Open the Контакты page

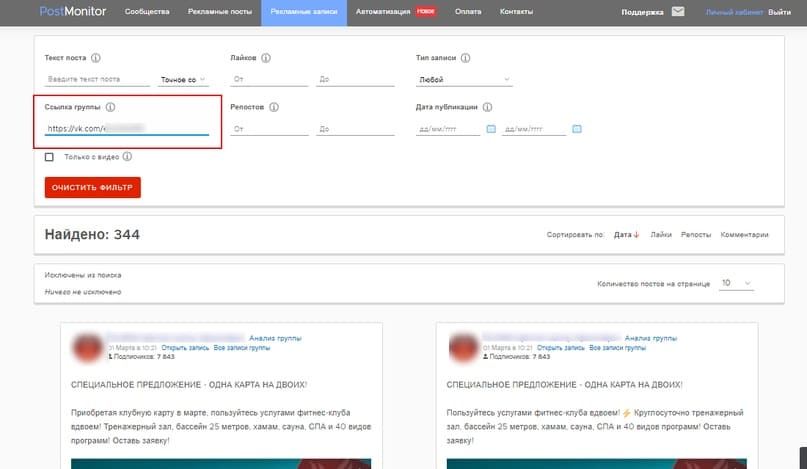point(516,11)
